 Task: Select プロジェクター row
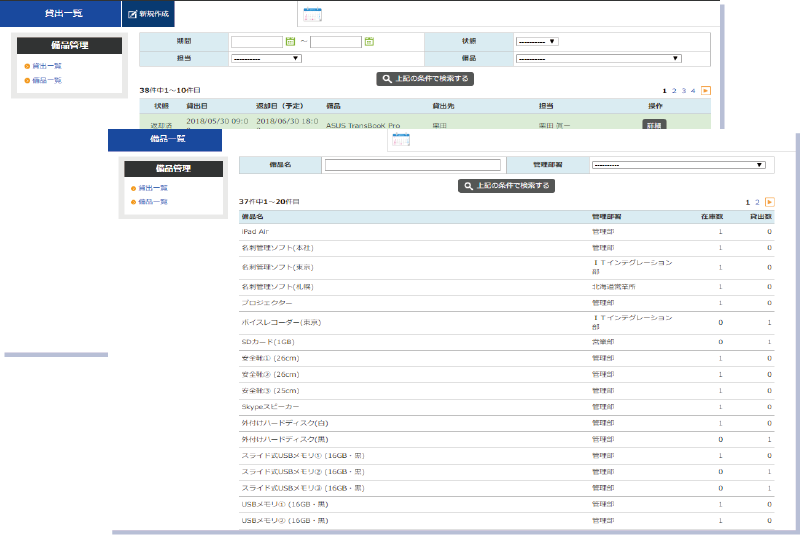tap(507, 303)
